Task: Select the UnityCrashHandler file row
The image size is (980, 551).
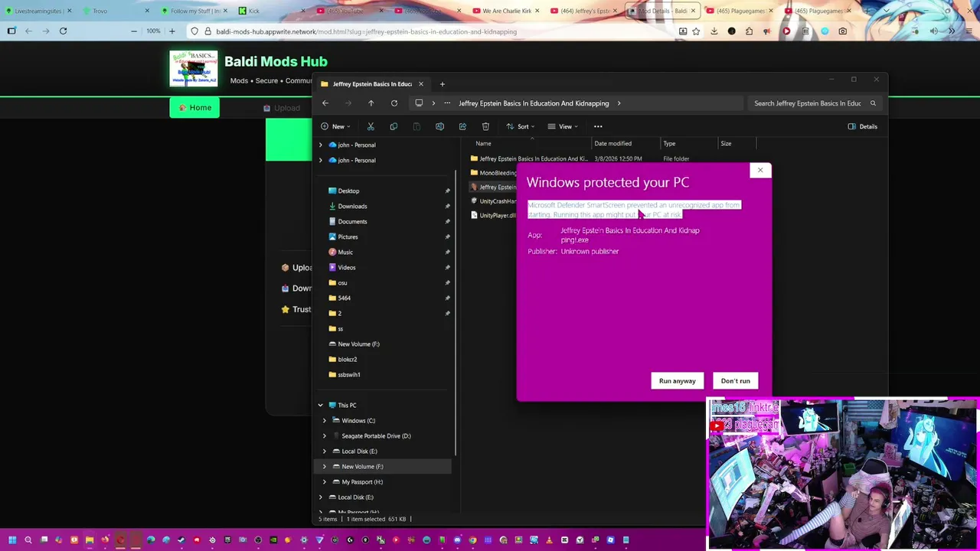Action: 493,201
